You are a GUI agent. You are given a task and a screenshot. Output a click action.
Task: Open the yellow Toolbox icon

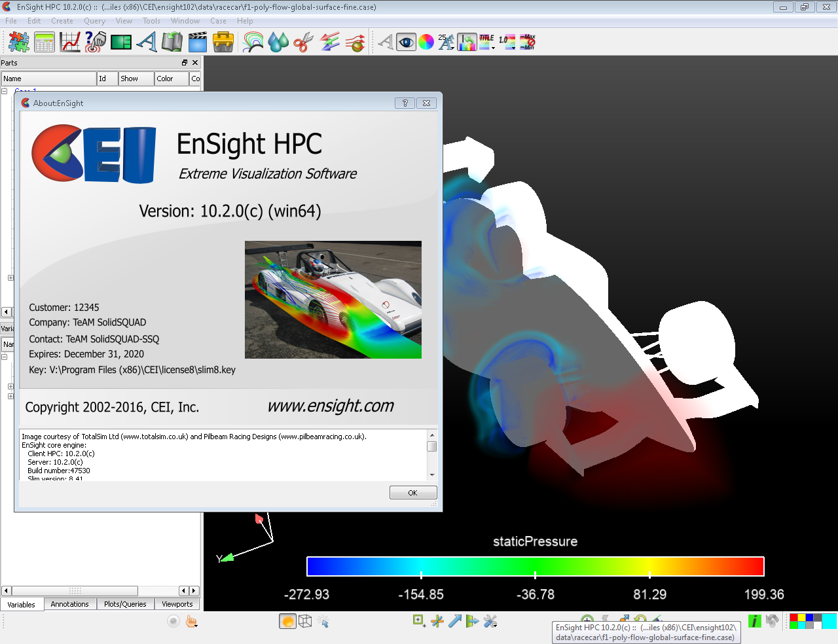(x=223, y=42)
